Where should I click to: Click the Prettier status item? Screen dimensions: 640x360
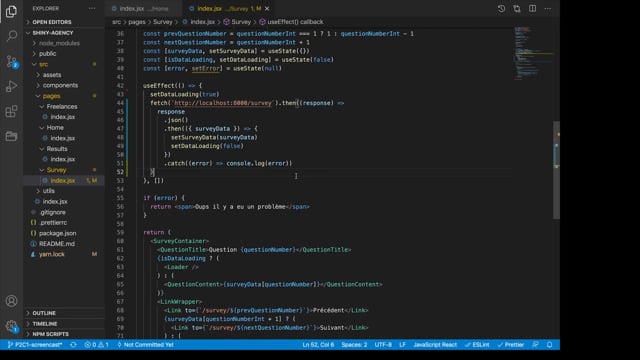(511, 345)
